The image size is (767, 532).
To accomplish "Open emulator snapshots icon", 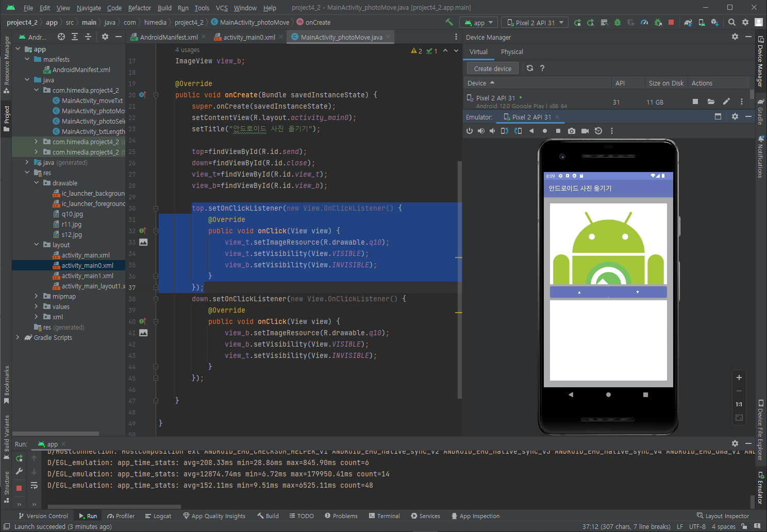I will tap(598, 131).
